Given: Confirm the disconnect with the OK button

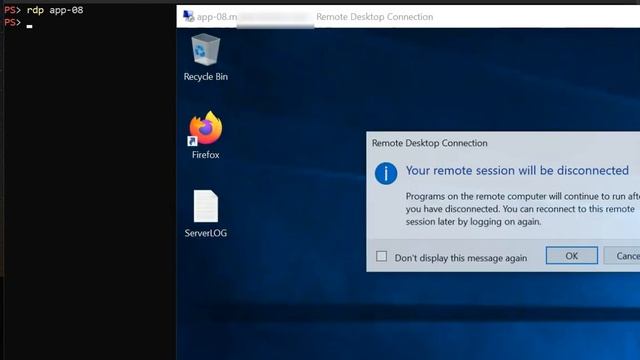Looking at the screenshot, I should point(571,256).
